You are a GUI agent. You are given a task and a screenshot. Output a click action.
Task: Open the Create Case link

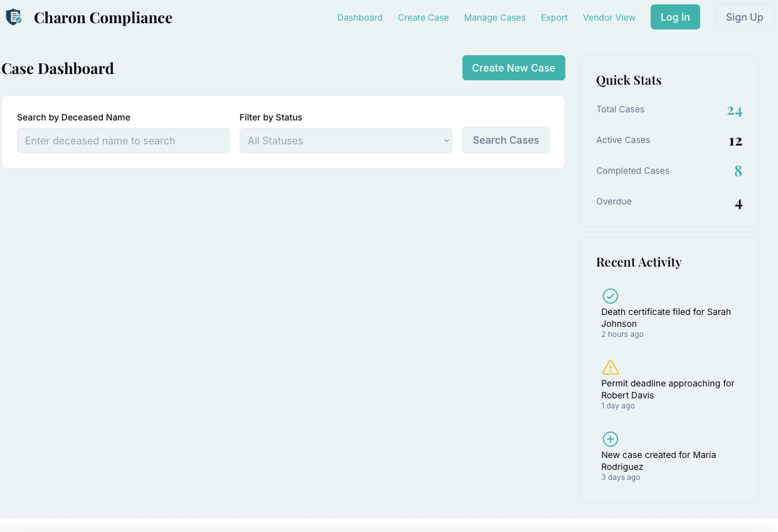[x=423, y=18]
